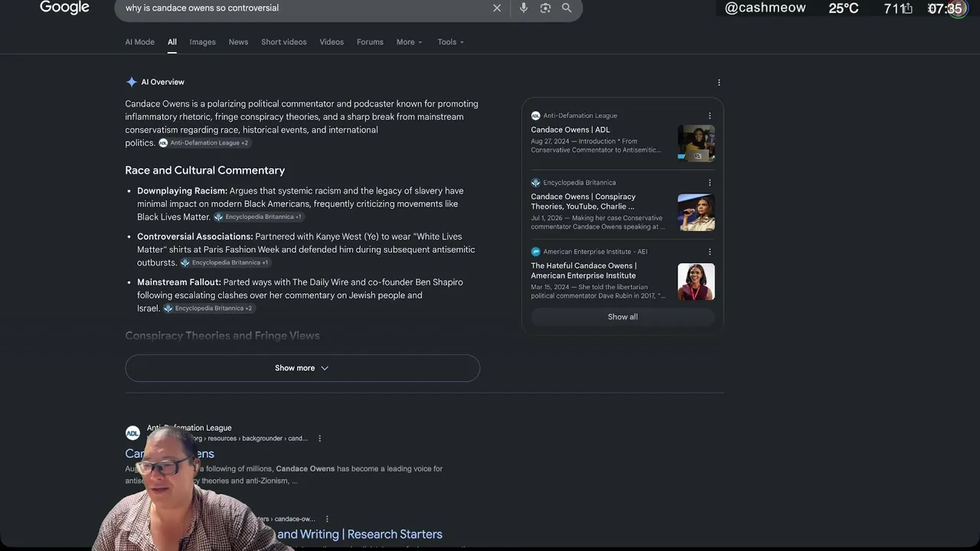Click Anti-Defamation League +2 citation chip
Viewport: 980px width, 551px height.
pyautogui.click(x=204, y=143)
